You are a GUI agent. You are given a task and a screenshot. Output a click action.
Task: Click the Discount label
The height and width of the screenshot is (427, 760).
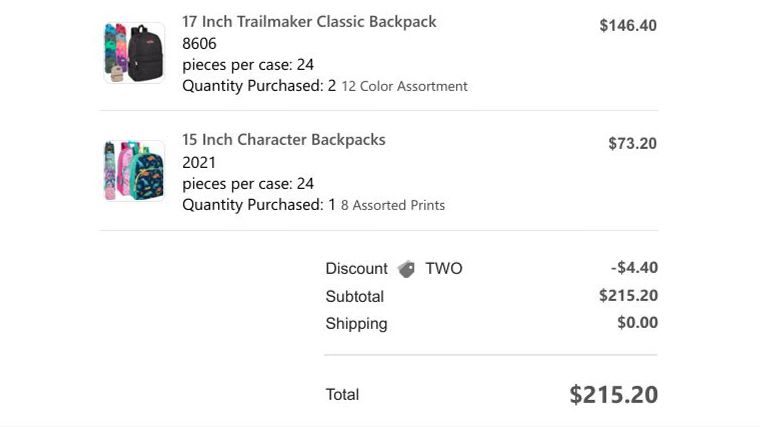tap(356, 269)
